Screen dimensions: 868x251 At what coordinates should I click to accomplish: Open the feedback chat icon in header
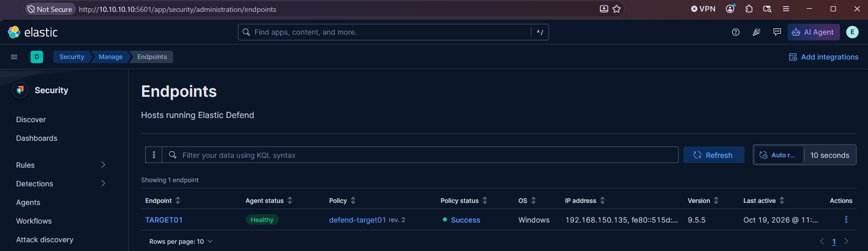tap(777, 32)
